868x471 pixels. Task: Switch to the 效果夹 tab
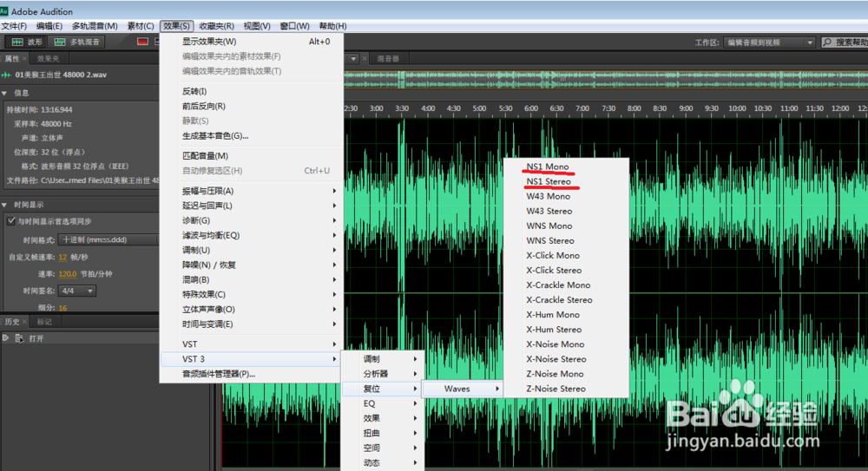click(x=48, y=59)
